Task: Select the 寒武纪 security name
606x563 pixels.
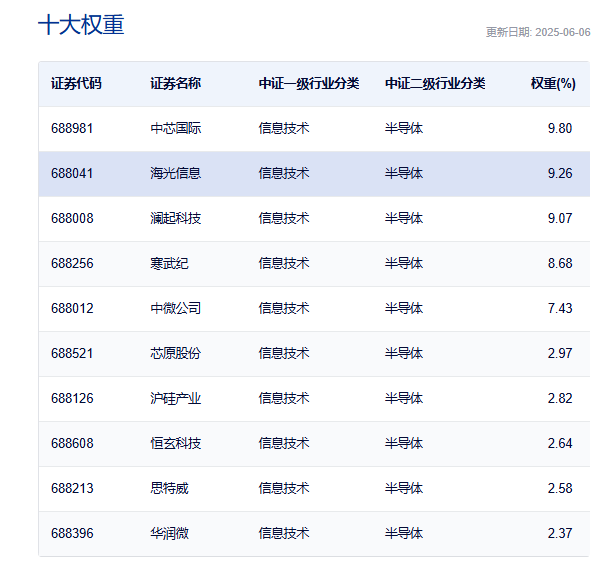Action: (170, 264)
